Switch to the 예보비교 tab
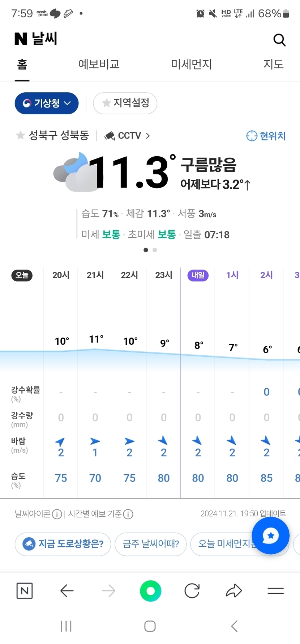Screen dimensions: 300x644 click(99, 64)
